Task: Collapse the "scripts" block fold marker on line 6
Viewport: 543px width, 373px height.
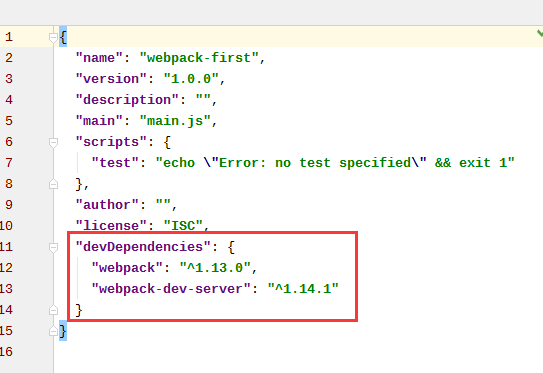Action: (53, 142)
